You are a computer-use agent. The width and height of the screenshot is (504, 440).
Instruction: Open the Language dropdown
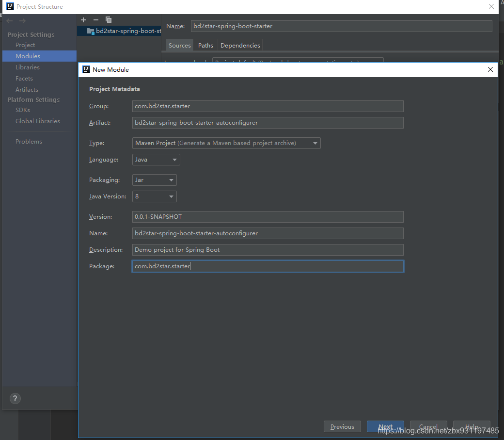point(156,160)
